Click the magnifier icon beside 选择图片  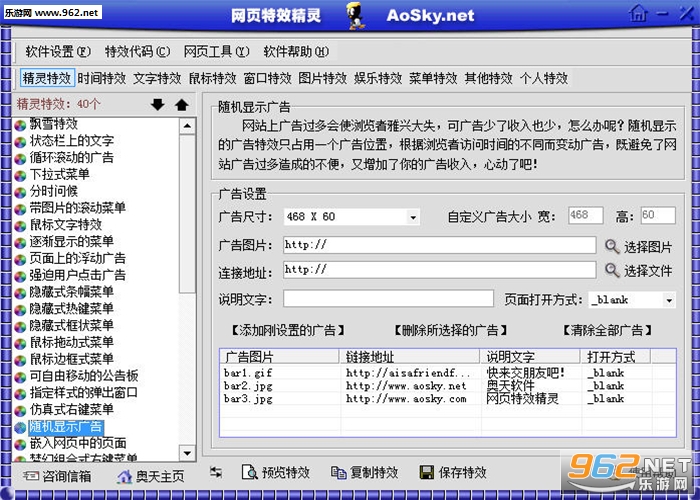612,246
